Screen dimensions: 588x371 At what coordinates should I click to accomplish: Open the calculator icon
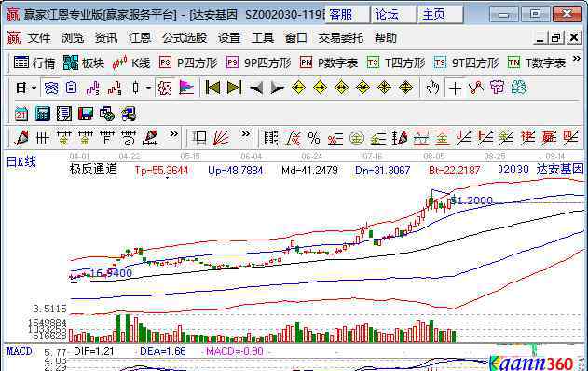point(42,114)
